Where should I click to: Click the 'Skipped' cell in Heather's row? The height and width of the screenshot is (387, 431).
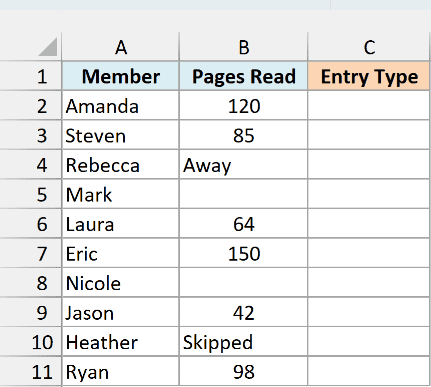click(x=243, y=342)
